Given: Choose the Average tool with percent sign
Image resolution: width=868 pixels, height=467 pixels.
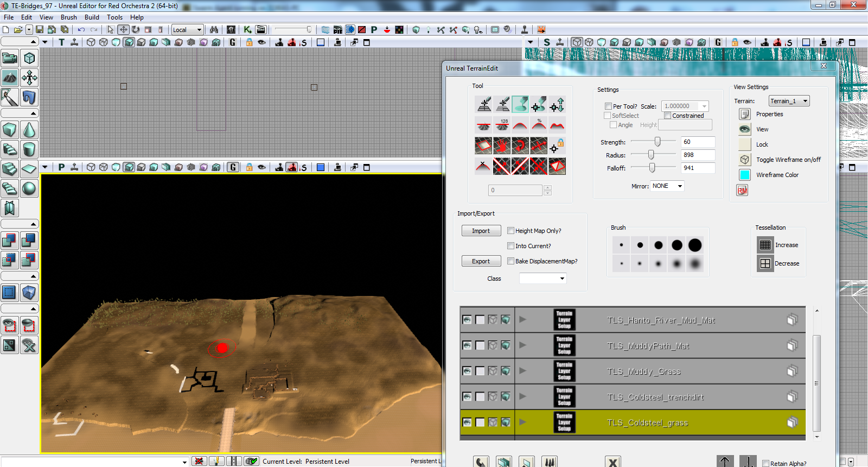Looking at the screenshot, I should click(x=539, y=125).
